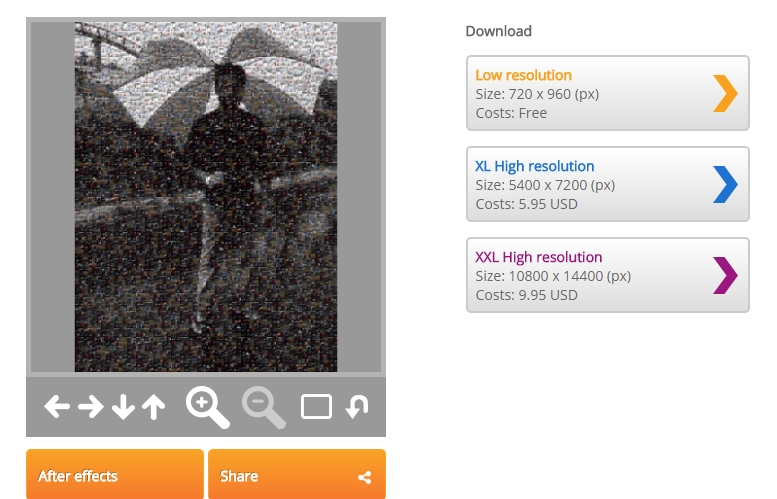Click the purple chevron for XXL High resolution
The image size is (777, 499).
725,276
